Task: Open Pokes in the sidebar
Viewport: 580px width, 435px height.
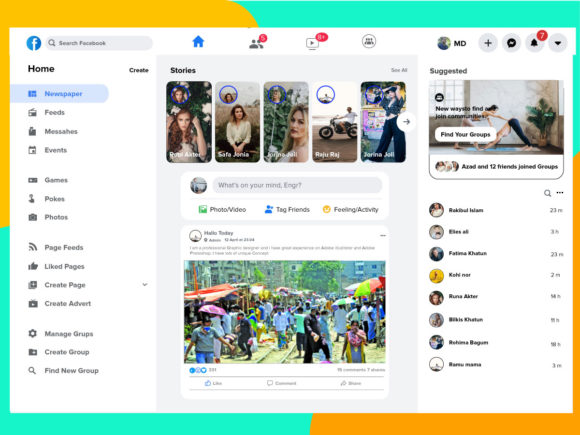Action: coord(47,199)
